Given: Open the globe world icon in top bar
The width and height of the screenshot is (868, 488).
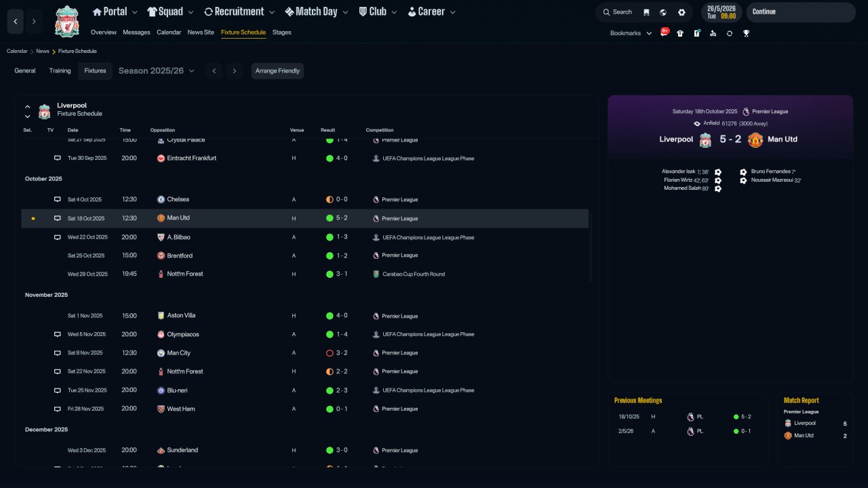Looking at the screenshot, I should 663,12.
